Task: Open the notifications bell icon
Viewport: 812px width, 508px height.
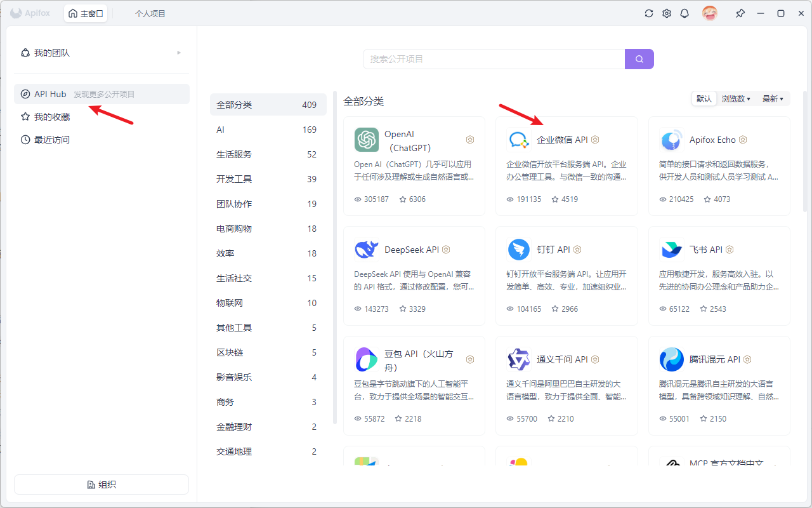Action: (x=684, y=13)
